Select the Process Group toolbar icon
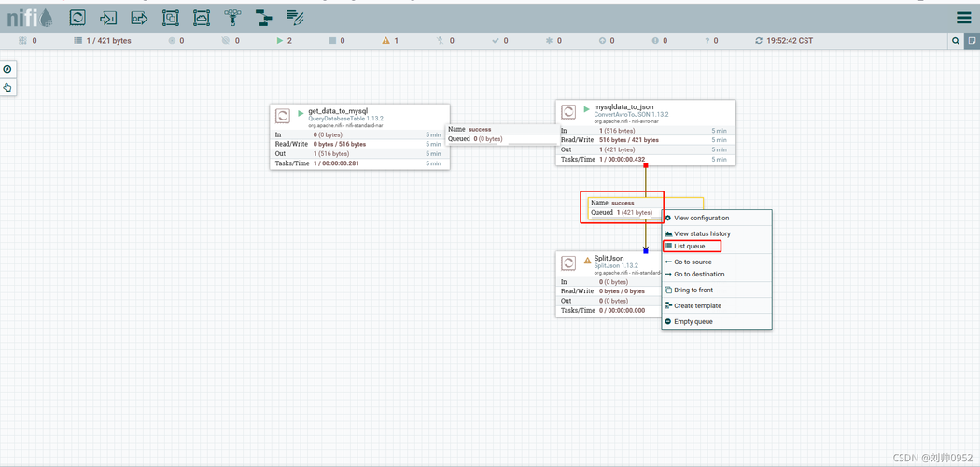 coord(171,18)
